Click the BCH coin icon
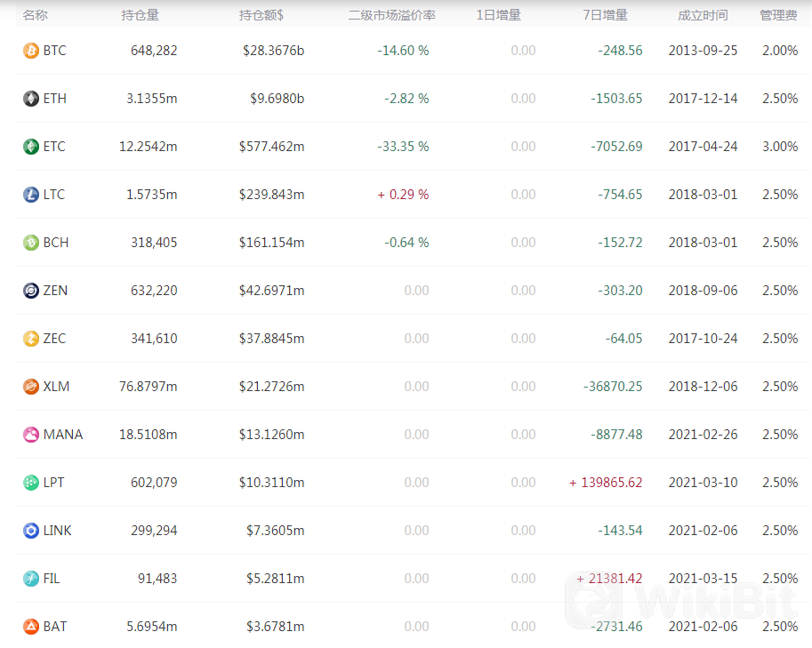812x648 pixels. pyautogui.click(x=31, y=243)
